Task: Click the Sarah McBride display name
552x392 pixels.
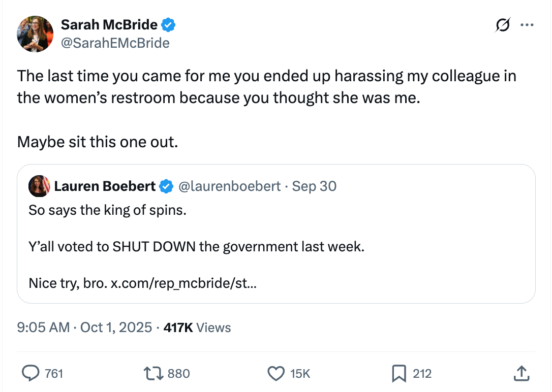Action: click(109, 24)
